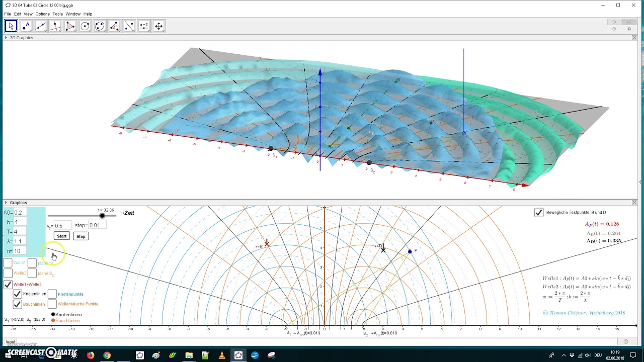Close the 3D Graphics panel
Image resolution: width=644 pixels, height=362 pixels.
click(634, 38)
